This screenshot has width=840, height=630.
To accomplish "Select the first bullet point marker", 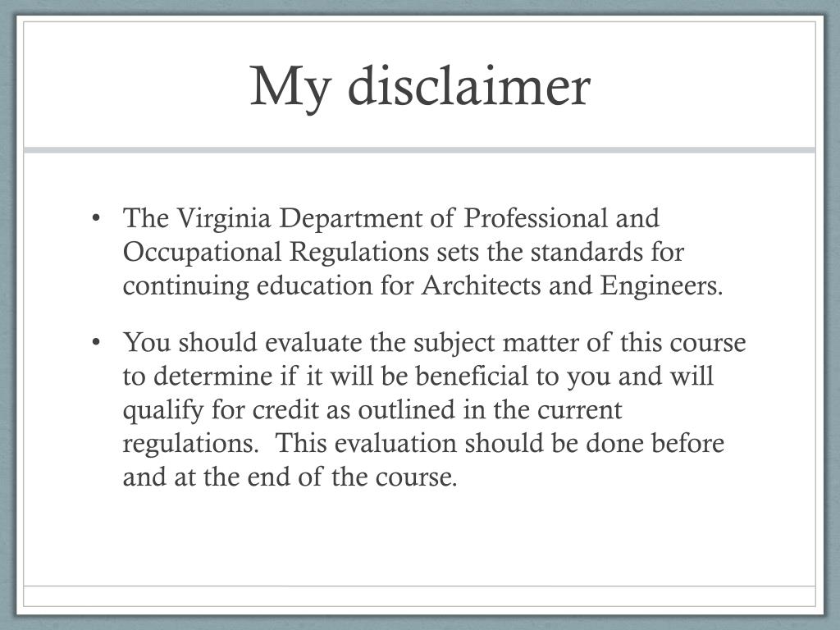I will click(x=95, y=218).
